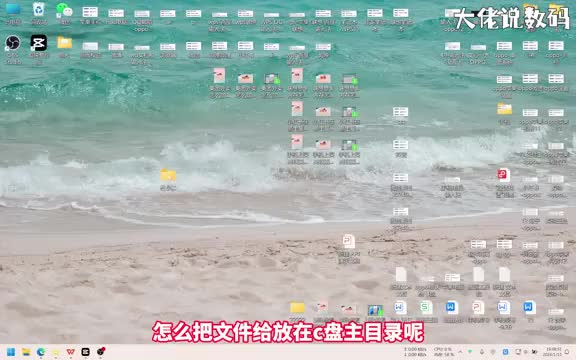Open the Windows Start menu
This screenshot has width=576, height=360.
11,352
